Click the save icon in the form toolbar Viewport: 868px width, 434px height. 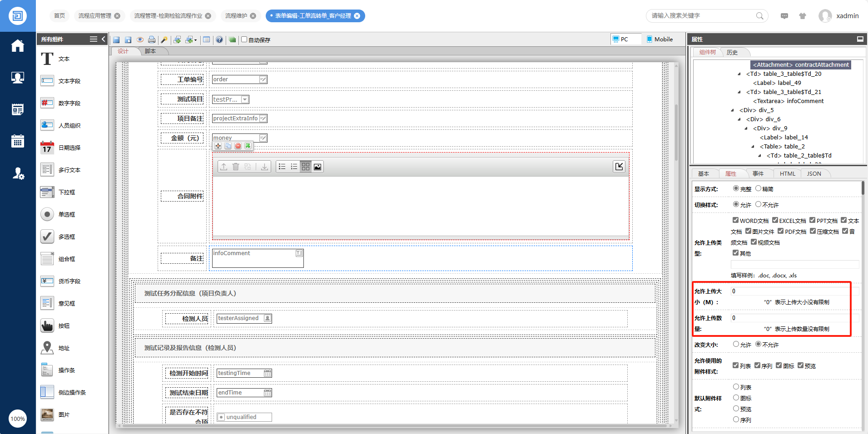(x=116, y=40)
